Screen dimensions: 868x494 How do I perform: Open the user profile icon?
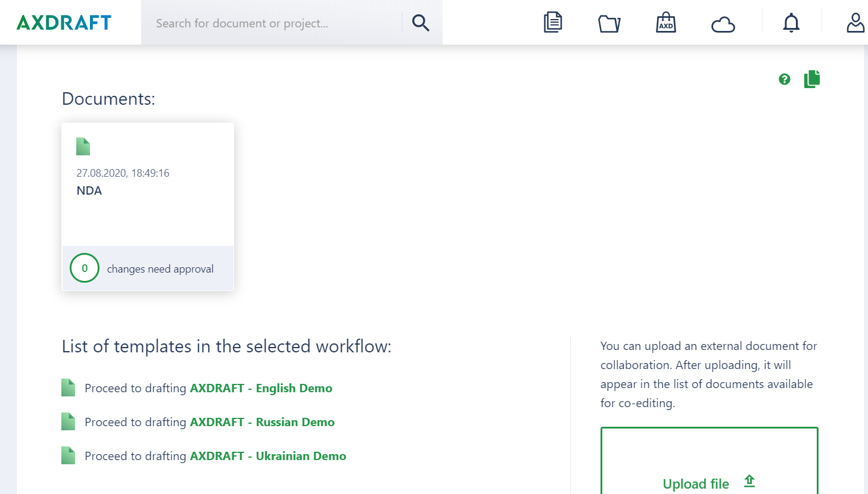click(x=855, y=23)
